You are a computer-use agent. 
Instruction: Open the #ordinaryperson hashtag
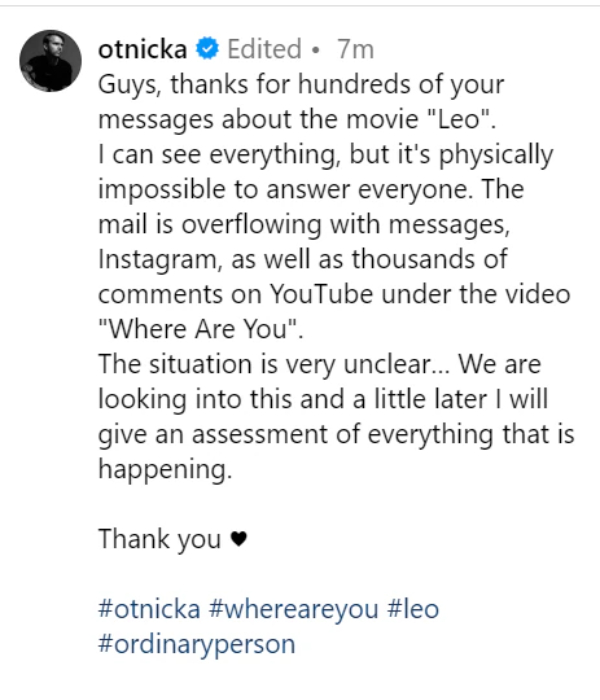coord(197,643)
